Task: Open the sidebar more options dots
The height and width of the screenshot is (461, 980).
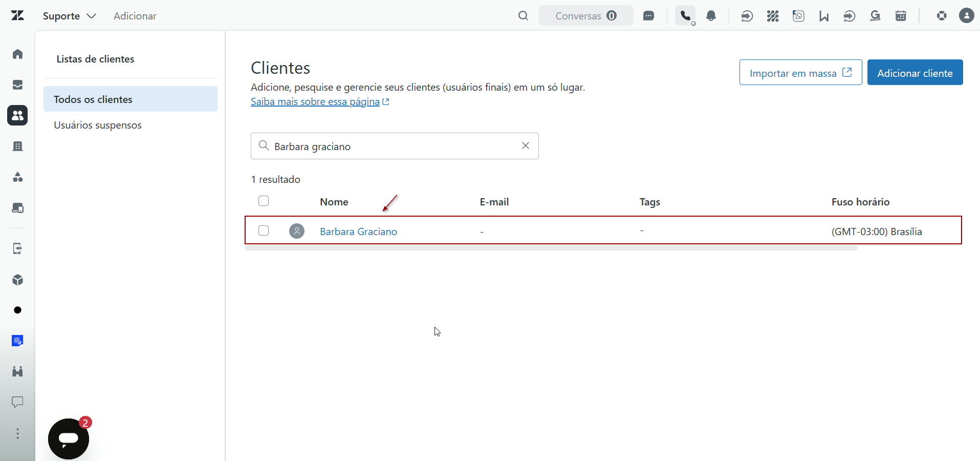Action: [x=18, y=434]
